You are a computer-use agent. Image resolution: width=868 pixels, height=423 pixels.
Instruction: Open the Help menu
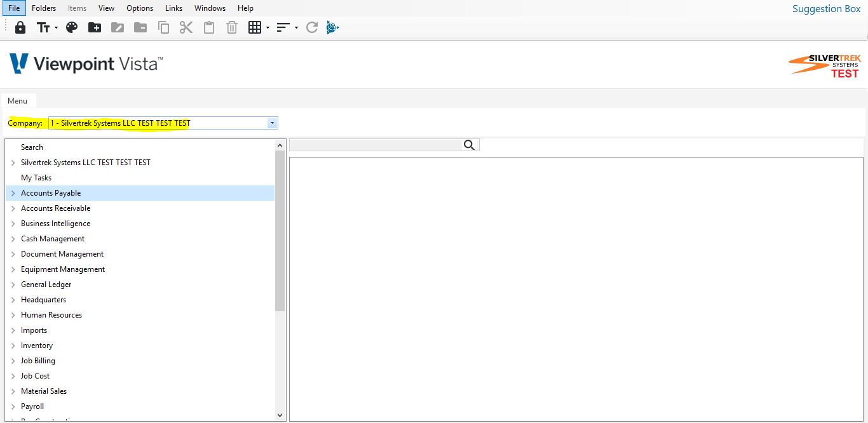pyautogui.click(x=245, y=8)
